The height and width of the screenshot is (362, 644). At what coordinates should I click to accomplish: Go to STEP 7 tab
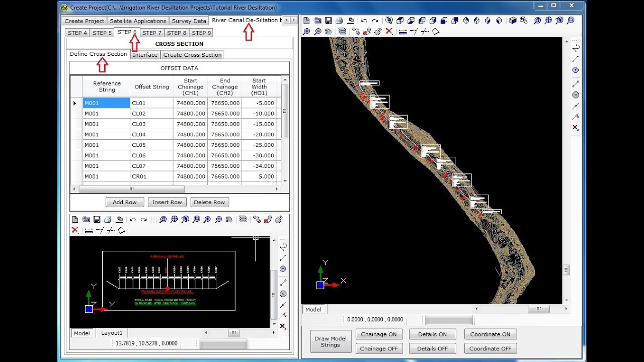tap(152, 33)
